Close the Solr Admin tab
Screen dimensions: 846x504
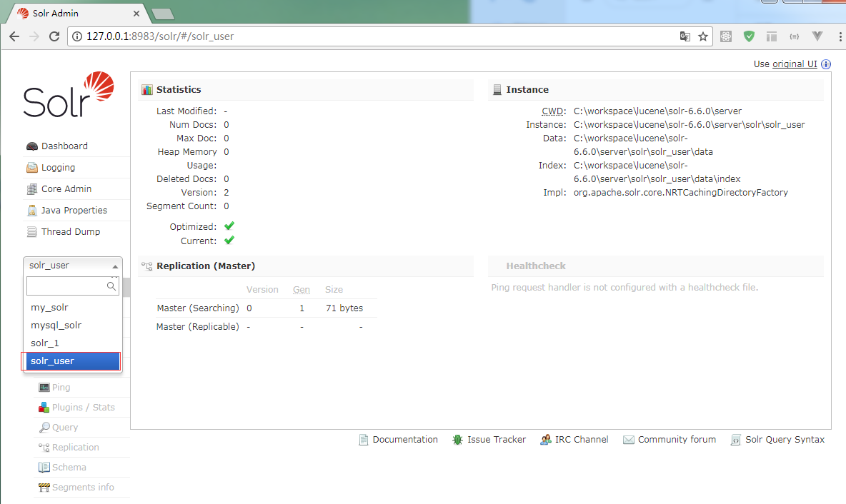[x=136, y=14]
